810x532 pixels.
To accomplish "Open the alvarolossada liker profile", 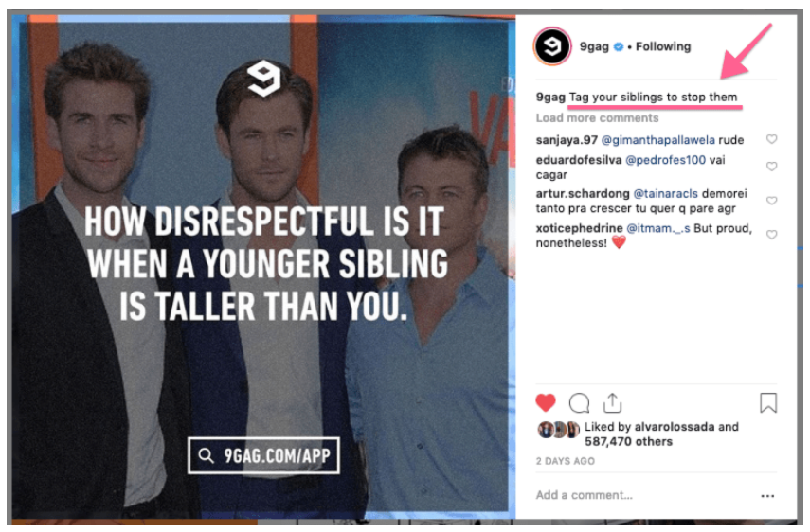I will [675, 427].
